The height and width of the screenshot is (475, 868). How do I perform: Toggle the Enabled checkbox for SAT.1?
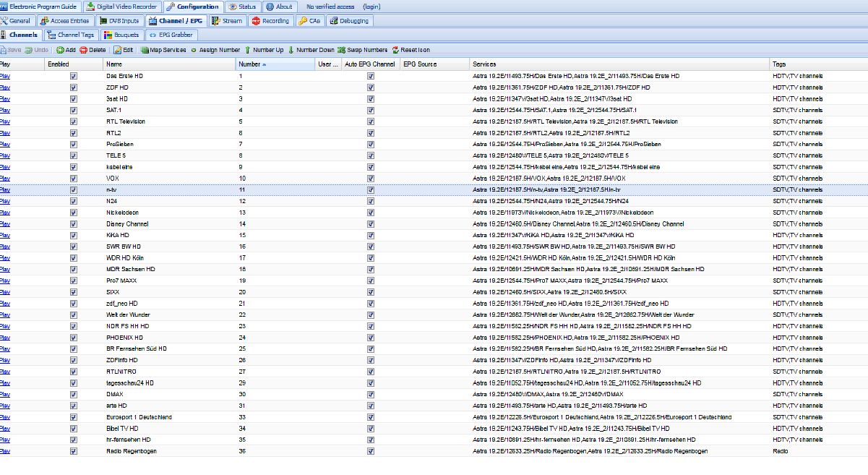[x=73, y=110]
